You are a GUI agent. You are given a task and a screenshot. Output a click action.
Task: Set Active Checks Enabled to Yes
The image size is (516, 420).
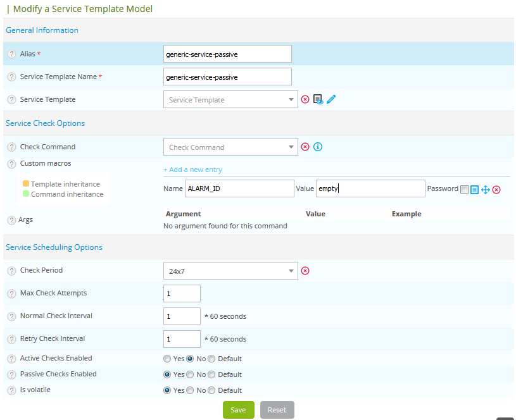click(x=167, y=359)
